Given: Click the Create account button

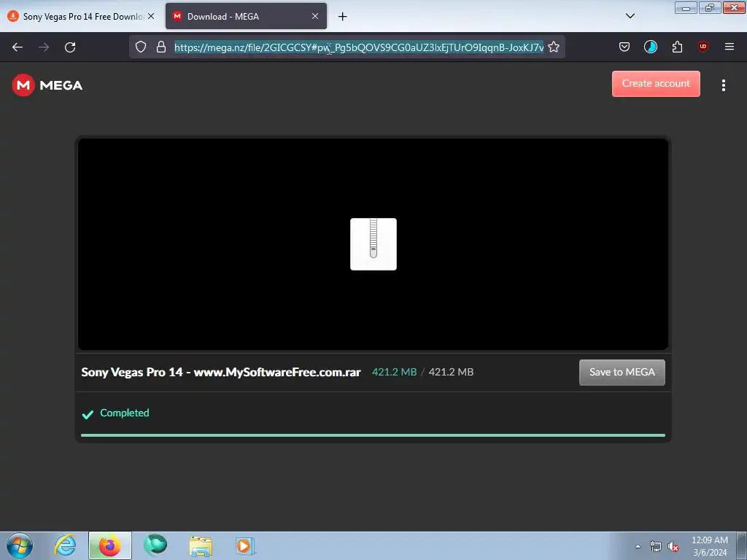Looking at the screenshot, I should [x=656, y=84].
